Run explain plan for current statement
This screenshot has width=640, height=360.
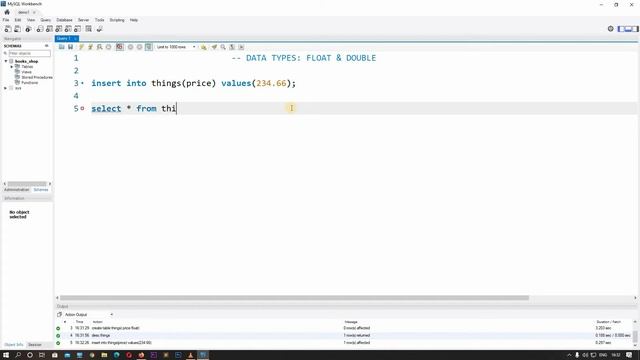[x=99, y=47]
